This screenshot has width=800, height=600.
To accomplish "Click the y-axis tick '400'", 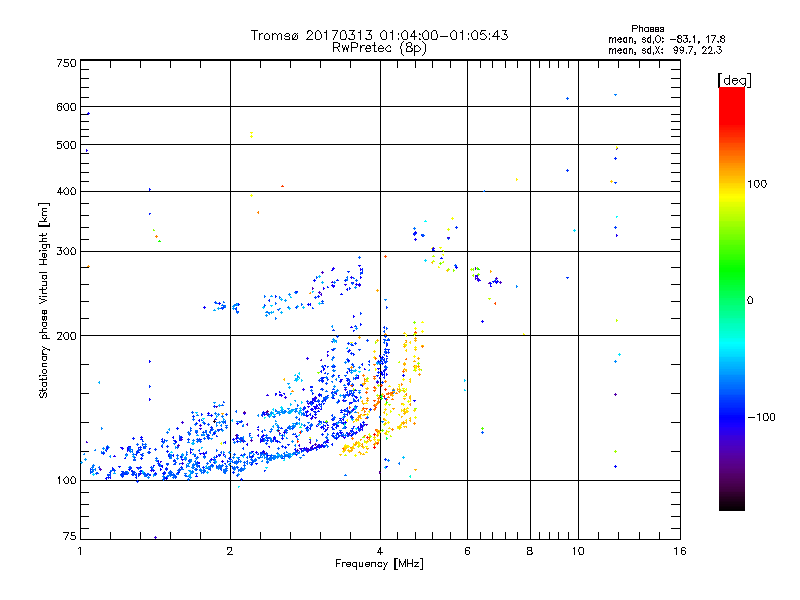I will click(66, 191).
